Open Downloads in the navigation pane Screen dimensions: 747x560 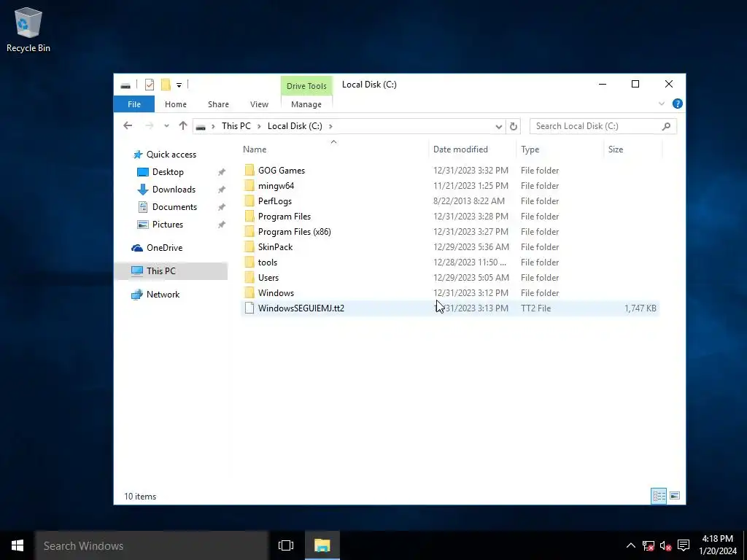coord(174,190)
